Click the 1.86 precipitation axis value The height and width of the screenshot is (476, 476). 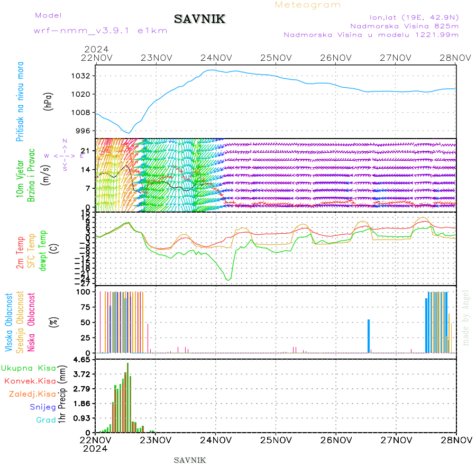point(82,404)
